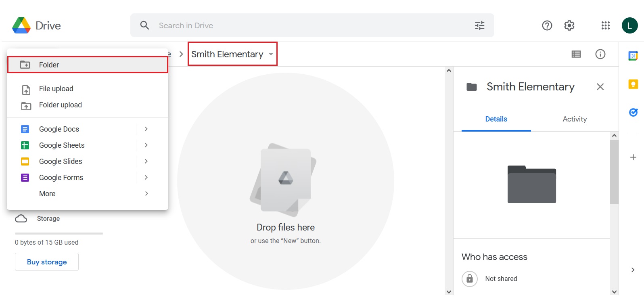Expand the Google Slides submenu arrow
The height and width of the screenshot is (306, 644).
tap(146, 161)
